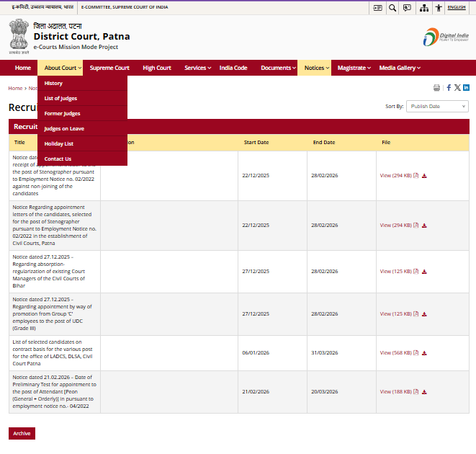Download the 188 KB Preliminary Test notice
476x454 pixels.
click(424, 392)
